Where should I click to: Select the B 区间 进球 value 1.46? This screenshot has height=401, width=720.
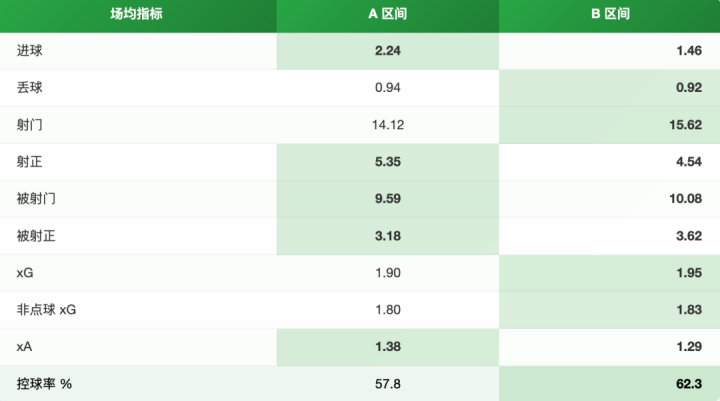(x=687, y=50)
